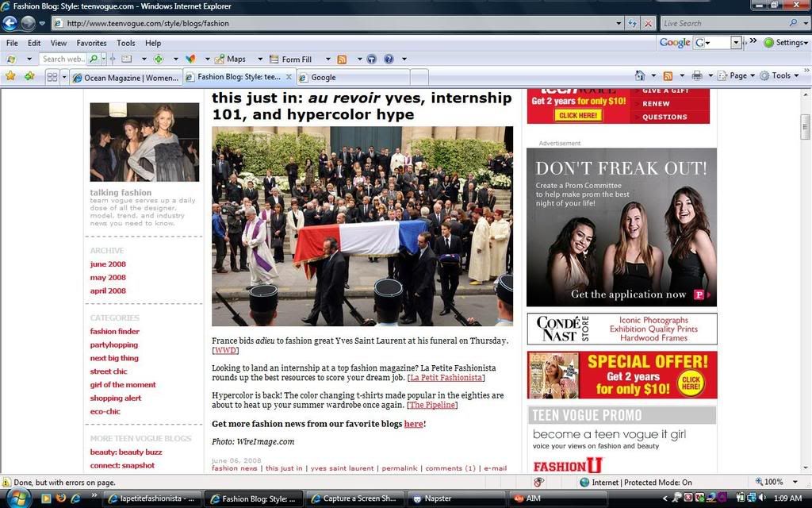Click the blue help question-mark icon
The width and height of the screenshot is (812, 508).
click(389, 59)
